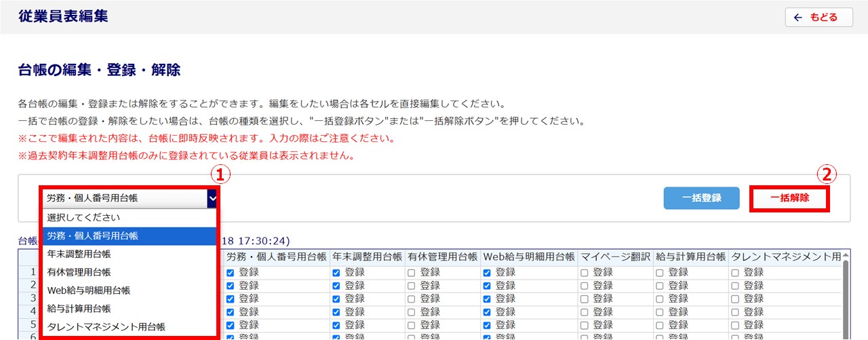Choose 年末調整用台帳 from the dropdown list
Screen dimensions: 868x340
tap(129, 254)
